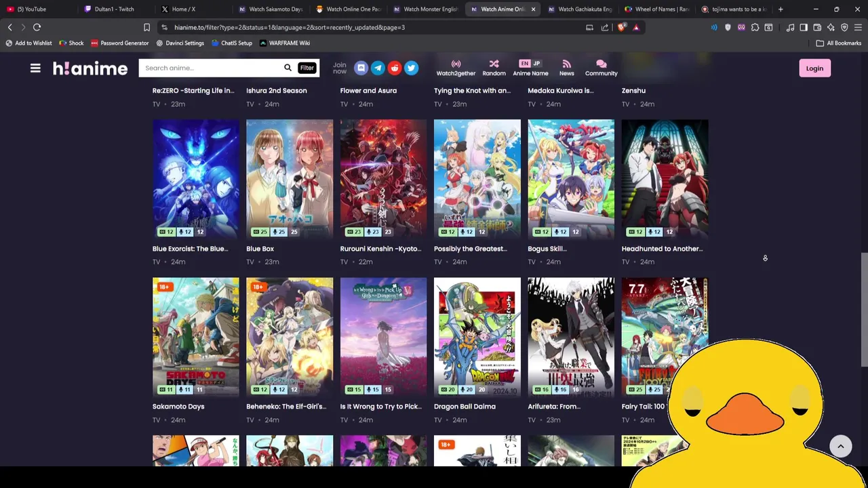Go back to previous page

[9, 27]
